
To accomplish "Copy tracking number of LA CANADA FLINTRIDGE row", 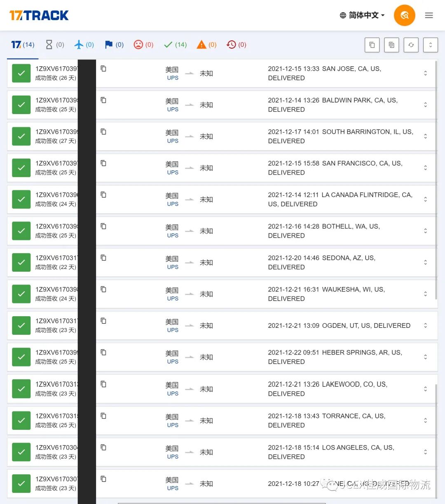I will click(103, 194).
